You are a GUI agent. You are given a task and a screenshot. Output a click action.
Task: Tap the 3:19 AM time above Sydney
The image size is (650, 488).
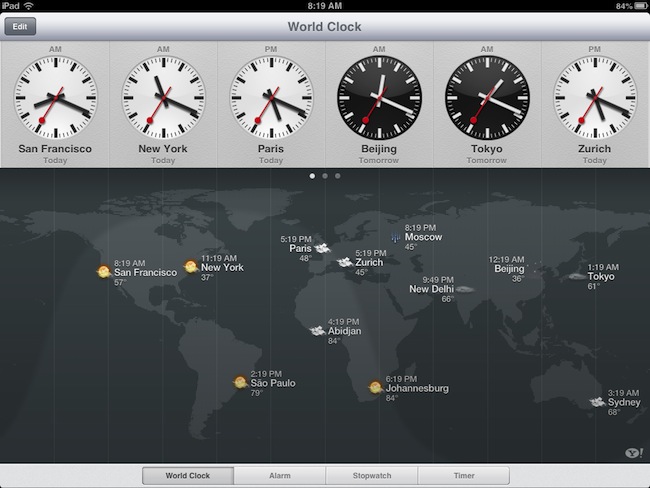[623, 393]
